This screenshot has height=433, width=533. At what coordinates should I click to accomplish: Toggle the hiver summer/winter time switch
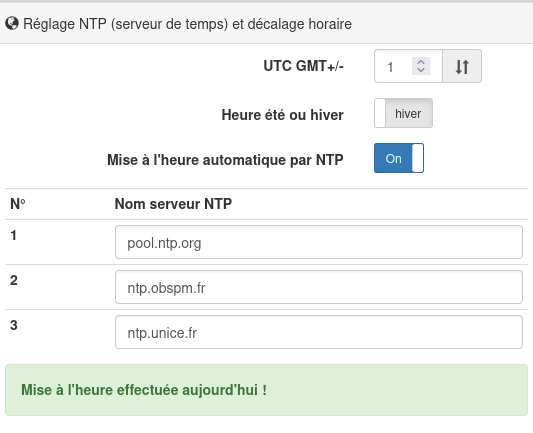[403, 113]
